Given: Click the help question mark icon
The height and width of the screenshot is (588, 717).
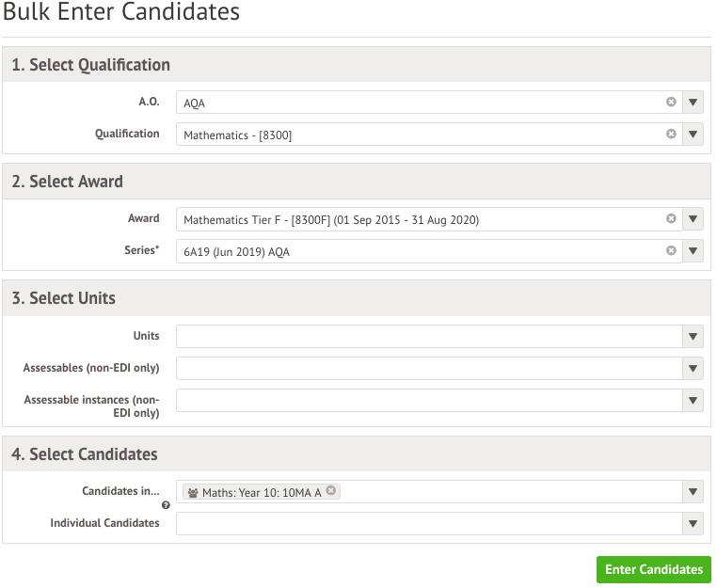Looking at the screenshot, I should (166, 505).
